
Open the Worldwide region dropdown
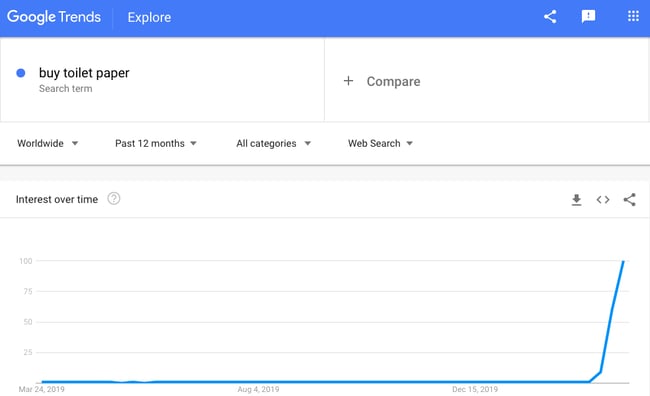click(x=47, y=143)
